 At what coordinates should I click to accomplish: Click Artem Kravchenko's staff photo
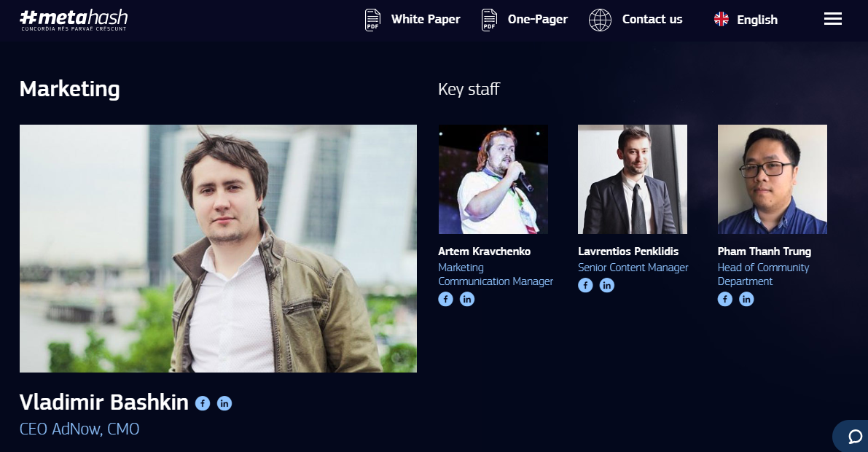point(493,179)
